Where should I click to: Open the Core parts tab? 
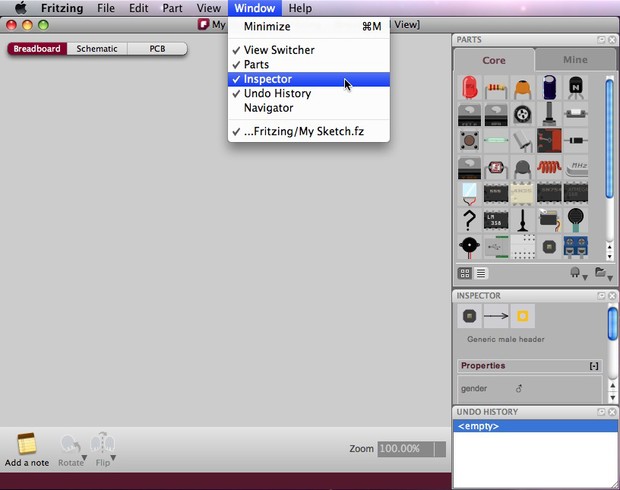point(494,61)
